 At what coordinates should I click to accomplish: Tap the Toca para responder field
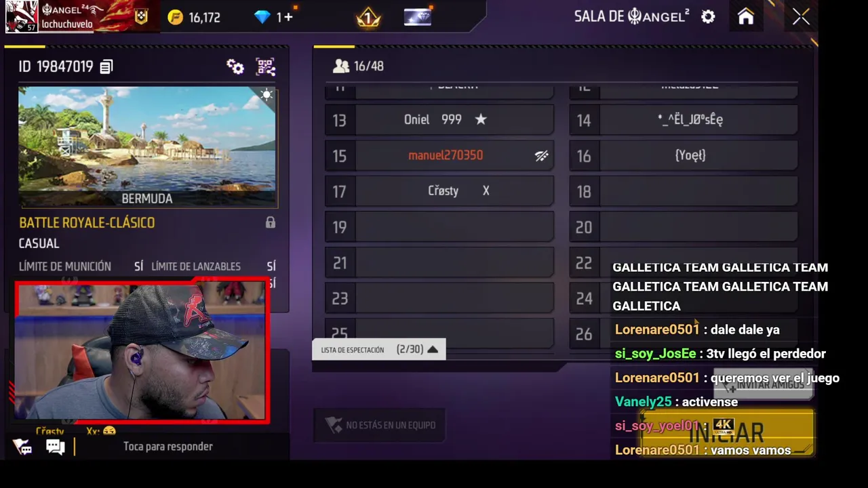click(168, 446)
